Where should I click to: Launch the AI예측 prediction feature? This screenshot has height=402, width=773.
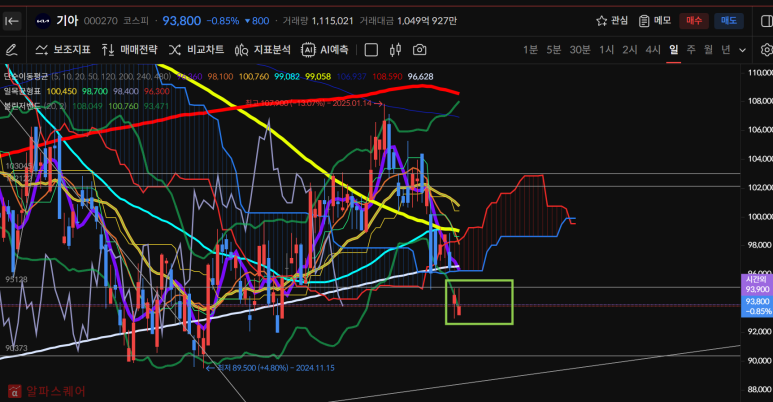pyautogui.click(x=325, y=50)
